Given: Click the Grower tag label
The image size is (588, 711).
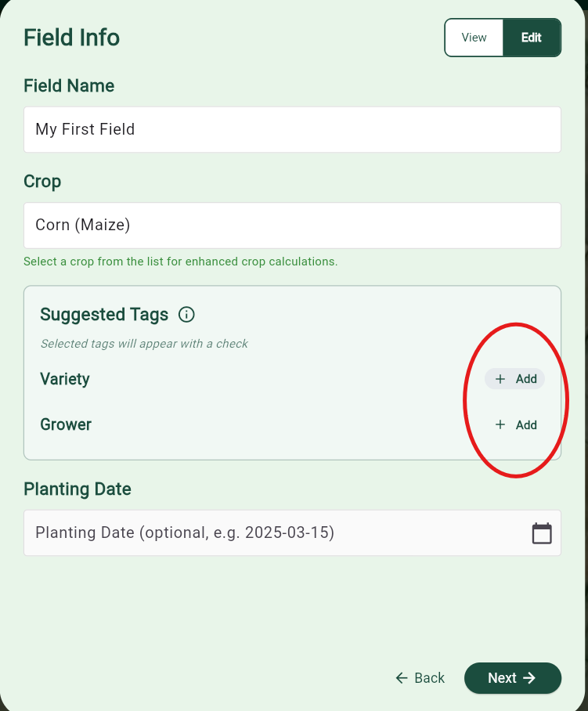Looking at the screenshot, I should coord(66,424).
